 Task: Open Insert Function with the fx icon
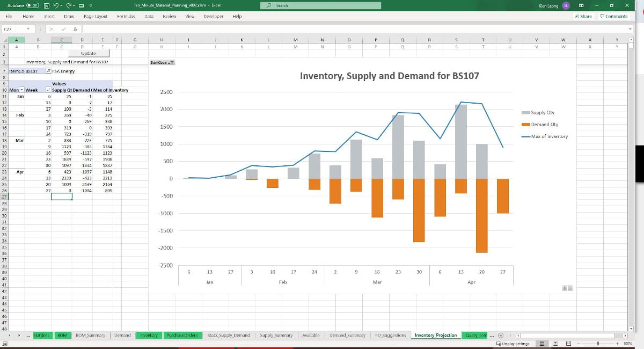(x=76, y=28)
